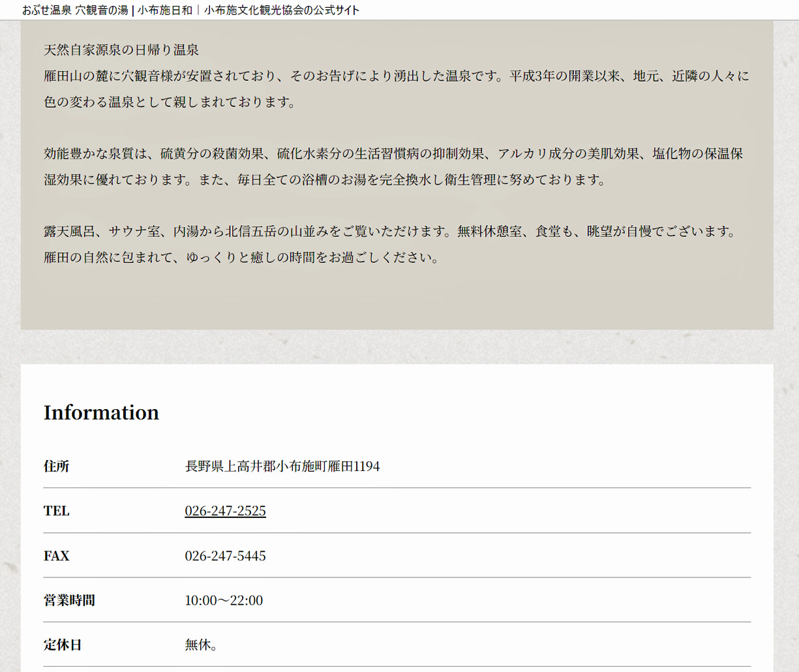Select the fax number 026-247-5445
799x672 pixels.
(225, 556)
